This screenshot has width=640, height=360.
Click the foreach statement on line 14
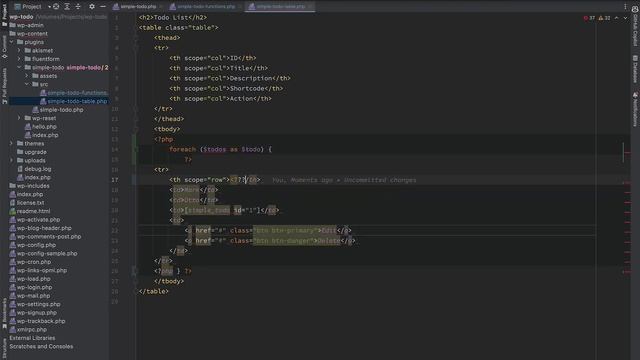220,149
